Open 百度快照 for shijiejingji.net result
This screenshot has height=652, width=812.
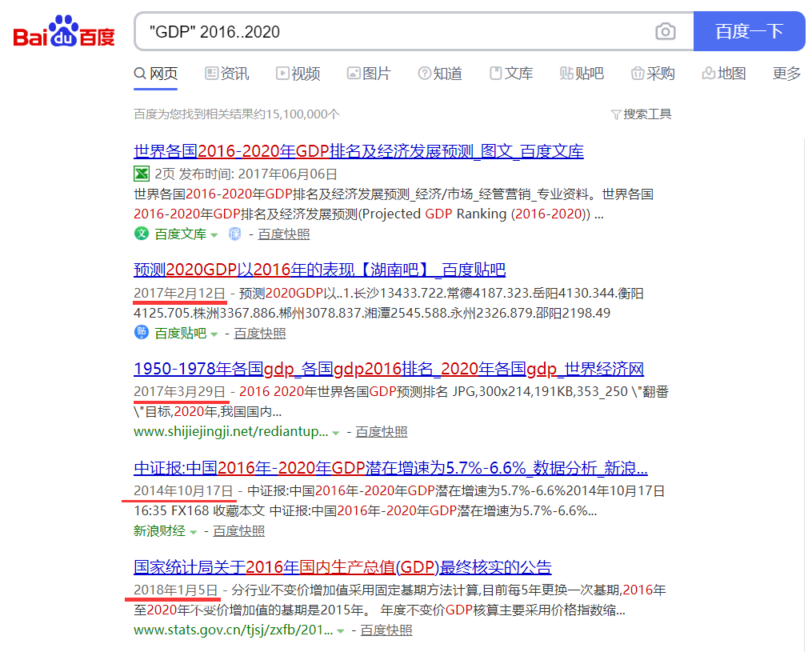(x=382, y=431)
